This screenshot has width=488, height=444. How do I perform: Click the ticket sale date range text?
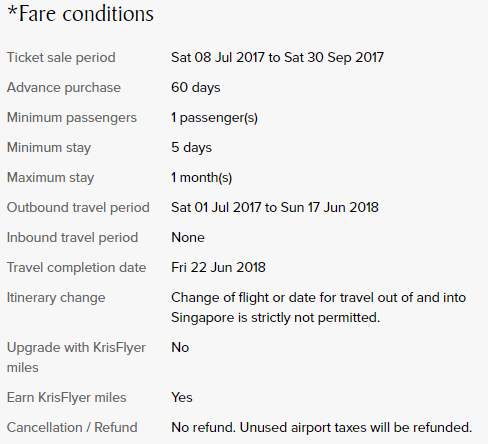pos(277,58)
